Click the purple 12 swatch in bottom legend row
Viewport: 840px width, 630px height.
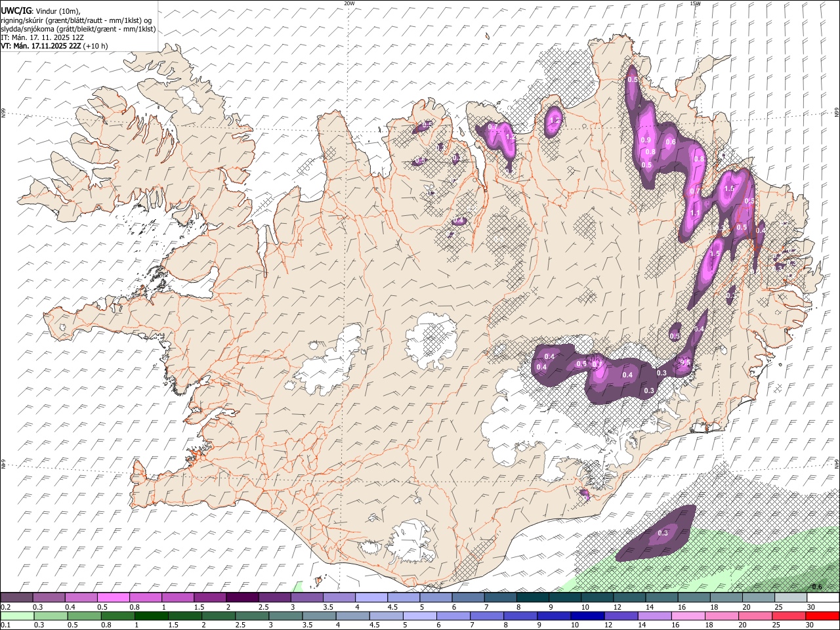[619, 616]
